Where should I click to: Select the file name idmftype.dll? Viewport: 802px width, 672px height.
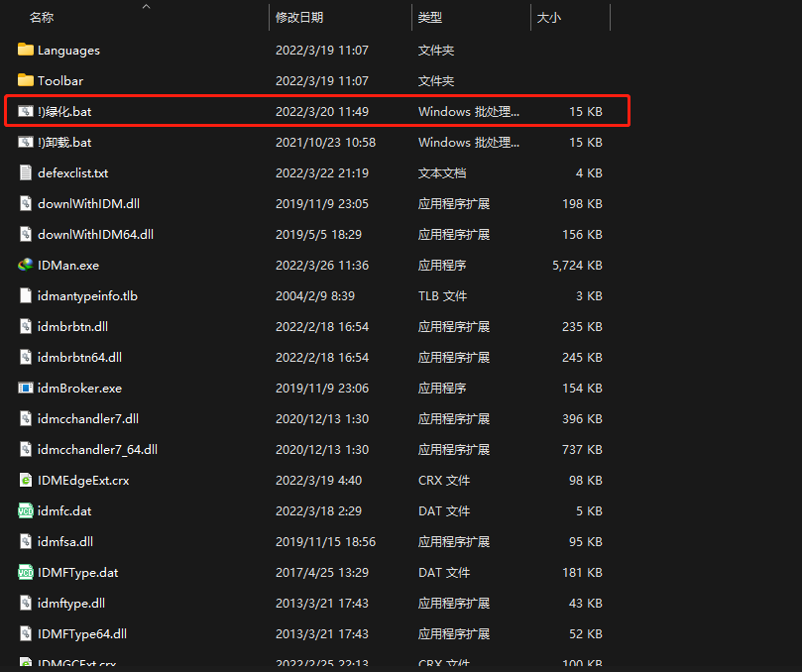pos(71,603)
